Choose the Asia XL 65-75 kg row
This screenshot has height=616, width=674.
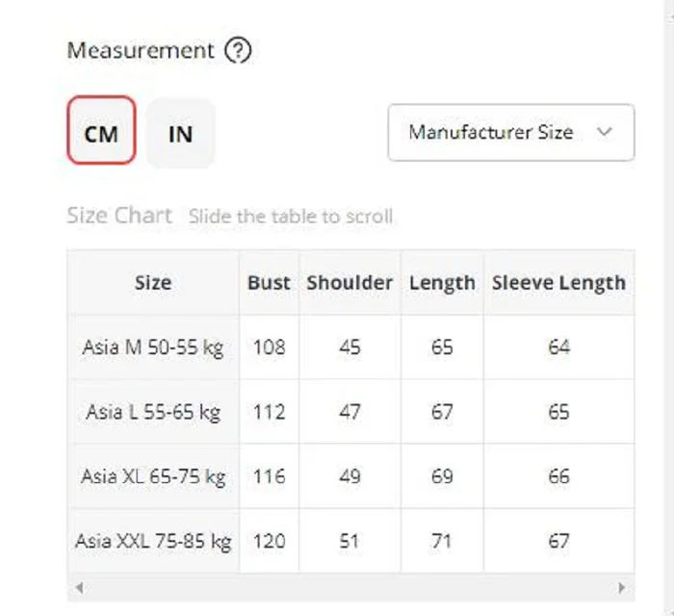tap(153, 476)
